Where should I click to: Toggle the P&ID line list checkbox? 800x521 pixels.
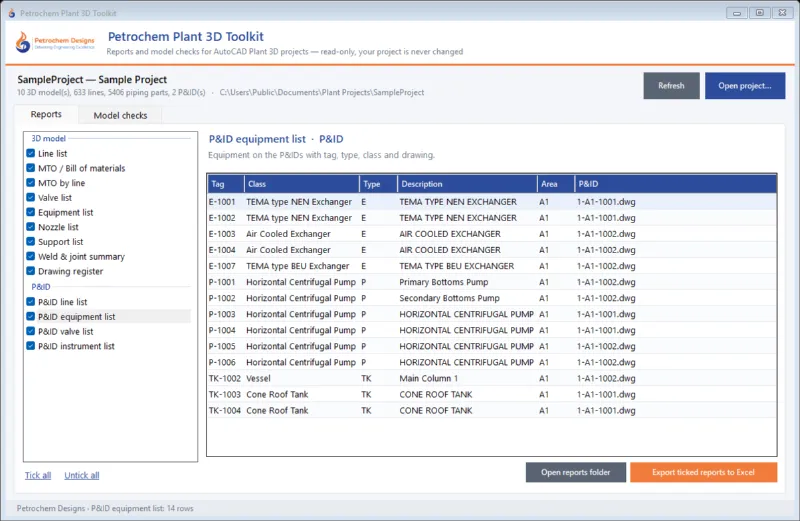point(31,302)
